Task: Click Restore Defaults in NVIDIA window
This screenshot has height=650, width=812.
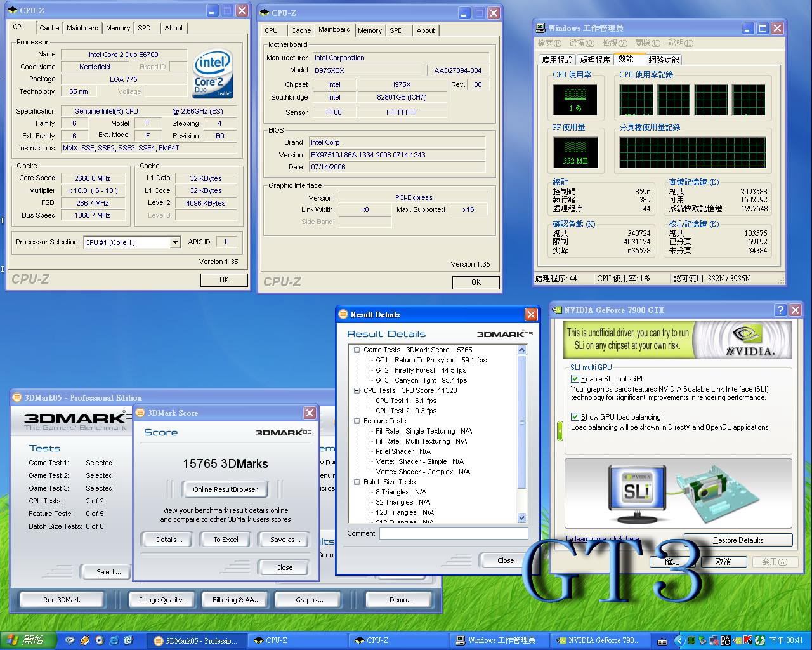Action: point(738,540)
